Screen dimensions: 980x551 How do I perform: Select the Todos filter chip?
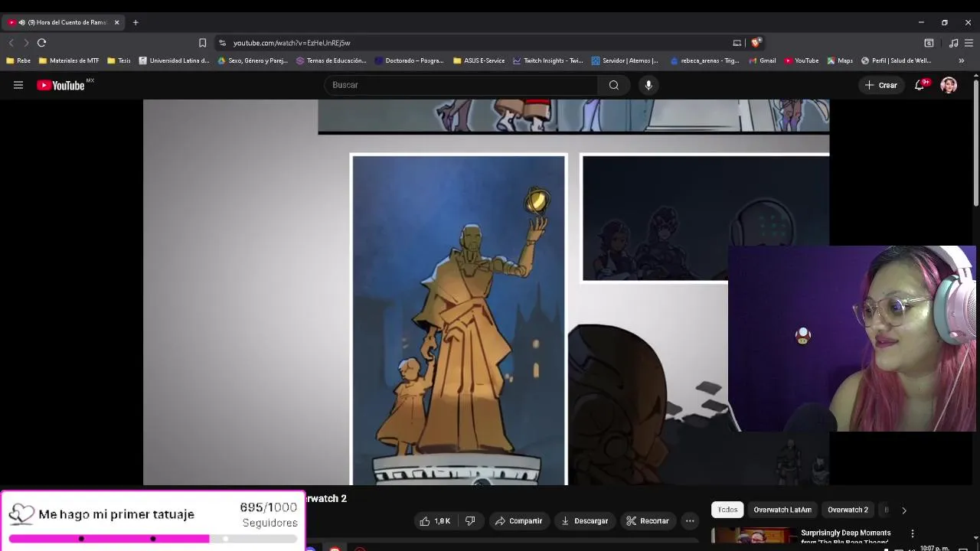[x=727, y=510]
